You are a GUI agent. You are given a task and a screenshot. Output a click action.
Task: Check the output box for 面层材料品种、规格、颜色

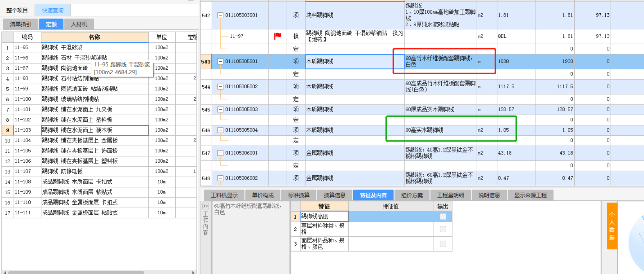tap(443, 244)
